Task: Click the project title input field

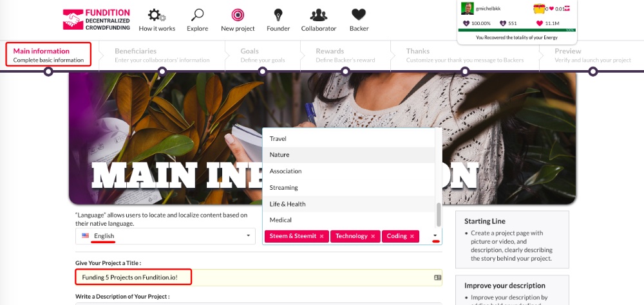Action: (x=259, y=277)
